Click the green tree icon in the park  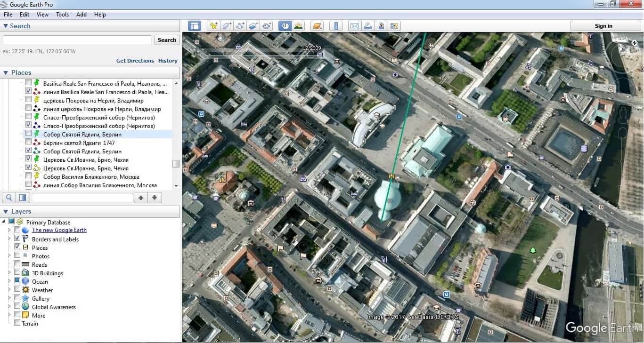533,250
